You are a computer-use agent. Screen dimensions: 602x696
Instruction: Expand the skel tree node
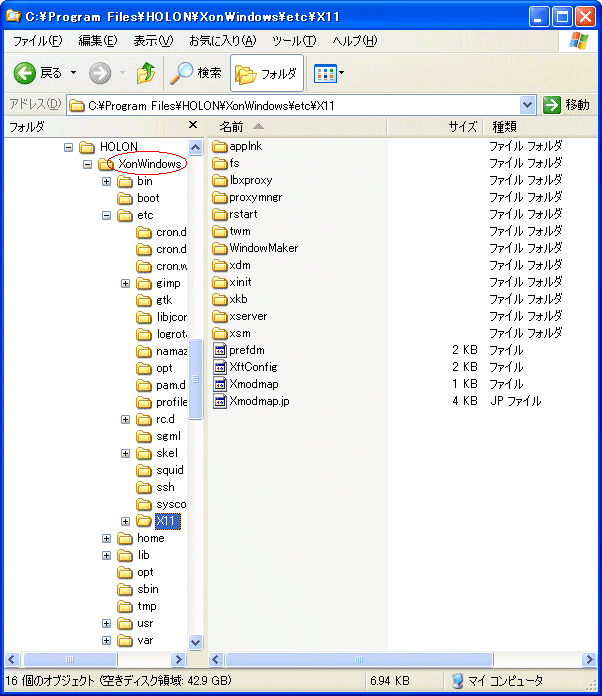pos(126,453)
